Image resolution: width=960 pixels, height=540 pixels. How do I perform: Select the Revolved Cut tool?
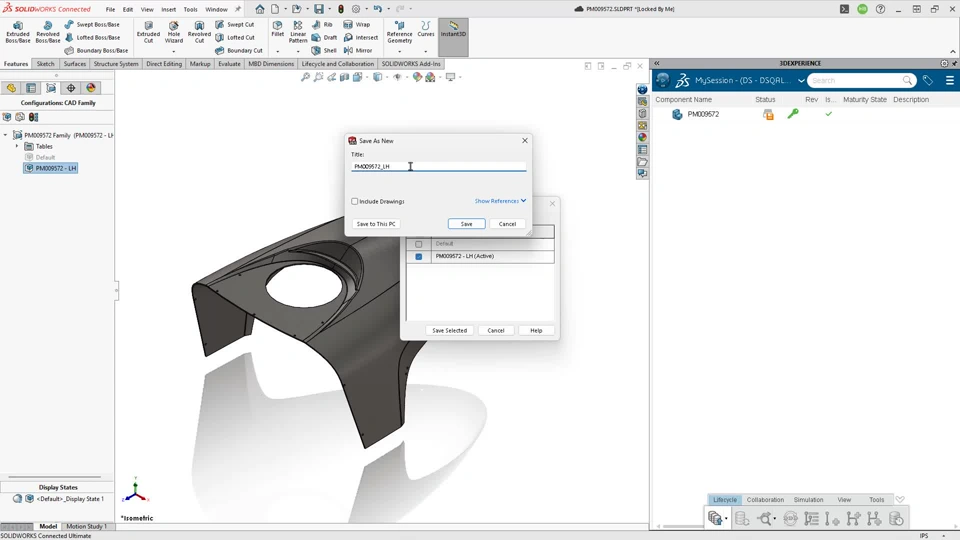(199, 32)
